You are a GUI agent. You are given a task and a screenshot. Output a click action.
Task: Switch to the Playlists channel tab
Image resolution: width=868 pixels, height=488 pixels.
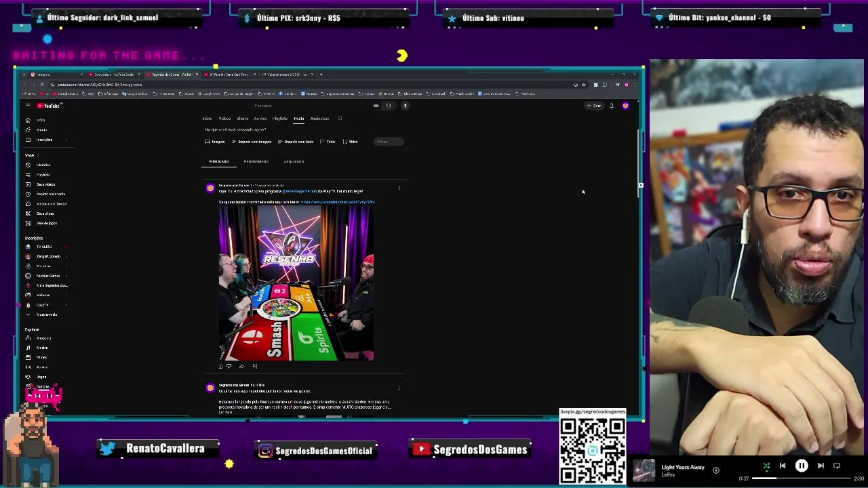(279, 119)
